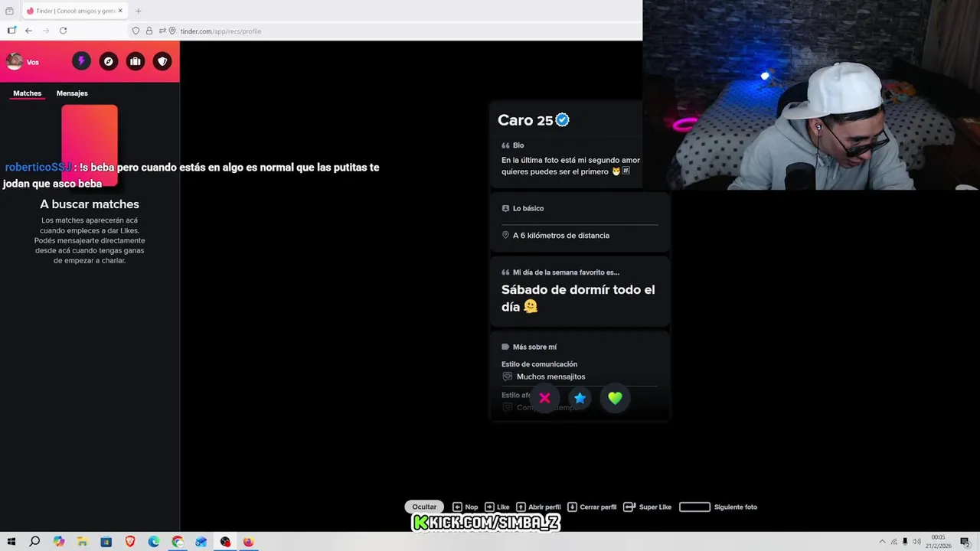
Task: Click the 'Abrir perfil' shortcut hint
Action: [538, 507]
